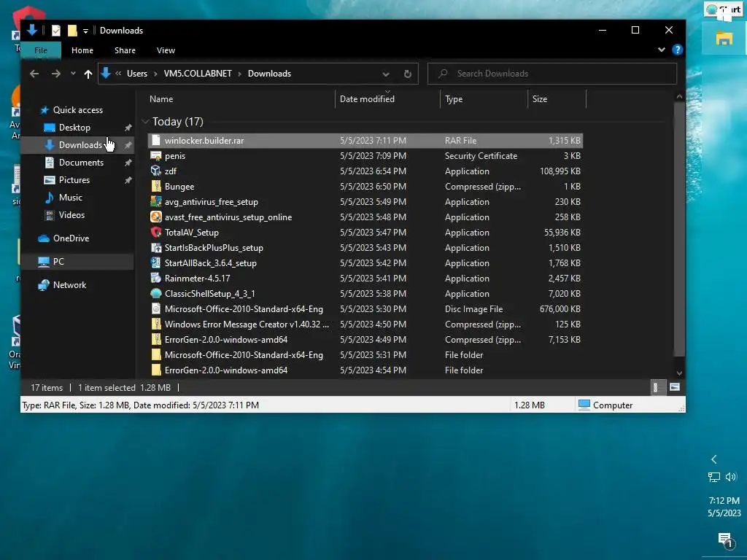The image size is (747, 560).
Task: Click the pin icon next to Desktop
Action: pyautogui.click(x=128, y=128)
